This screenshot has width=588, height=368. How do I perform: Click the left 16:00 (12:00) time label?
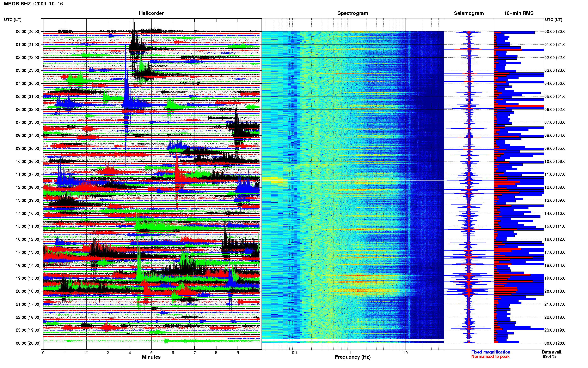(x=28, y=239)
